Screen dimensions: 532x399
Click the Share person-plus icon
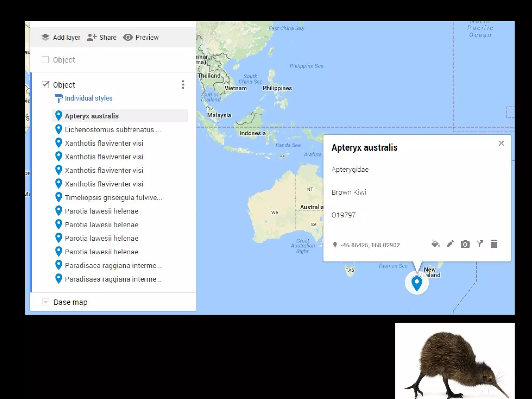[91, 37]
